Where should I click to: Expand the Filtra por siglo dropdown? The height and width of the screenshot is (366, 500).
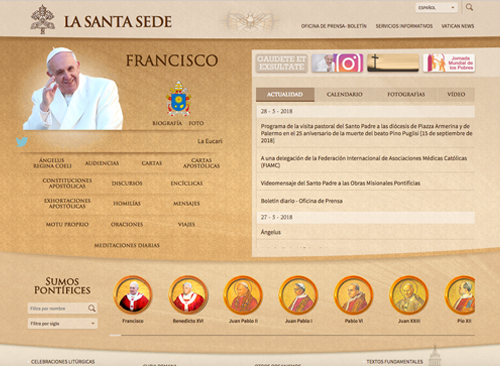(x=63, y=323)
